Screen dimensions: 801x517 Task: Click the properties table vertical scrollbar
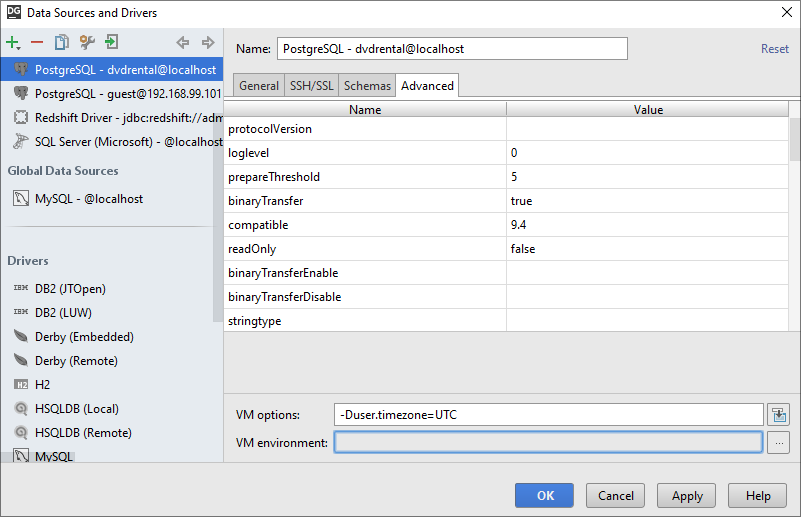tap(795, 139)
